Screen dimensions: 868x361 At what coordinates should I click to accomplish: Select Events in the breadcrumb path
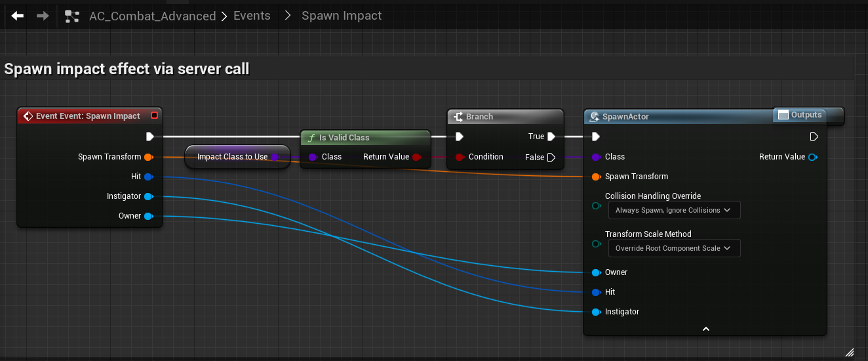click(x=252, y=16)
